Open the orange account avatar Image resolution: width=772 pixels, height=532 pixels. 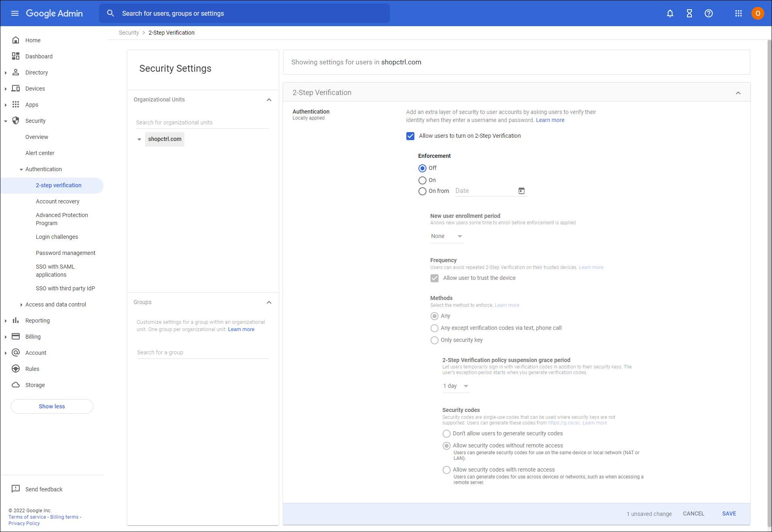[758, 13]
